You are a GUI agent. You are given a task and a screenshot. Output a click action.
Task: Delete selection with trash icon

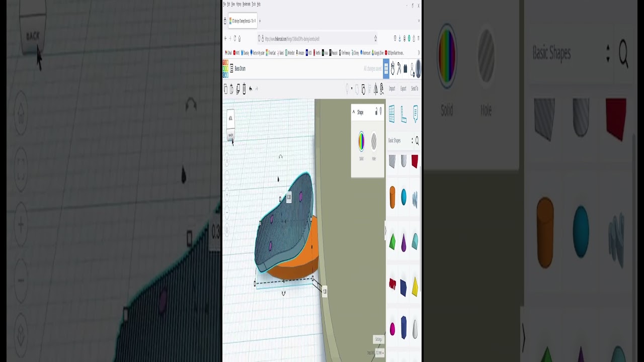point(244,88)
